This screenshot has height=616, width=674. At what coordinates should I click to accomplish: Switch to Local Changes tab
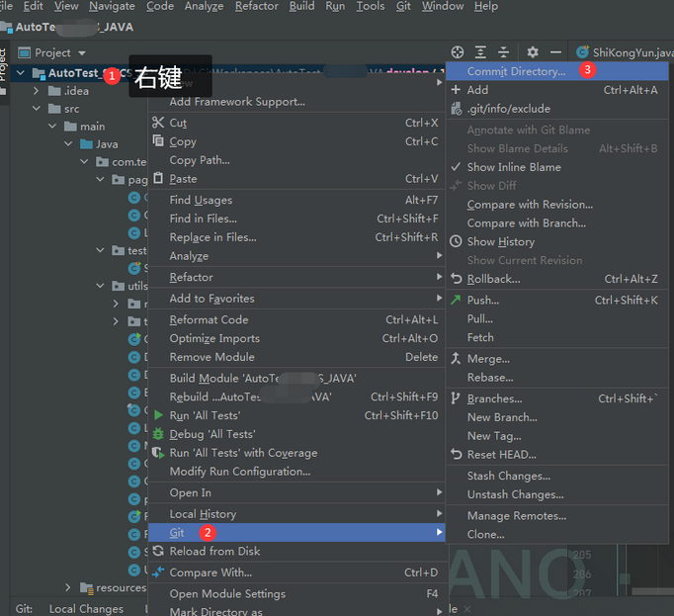coord(86,609)
